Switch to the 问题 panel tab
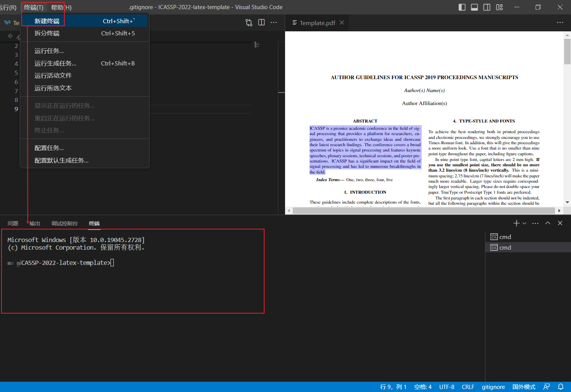 [x=13, y=223]
